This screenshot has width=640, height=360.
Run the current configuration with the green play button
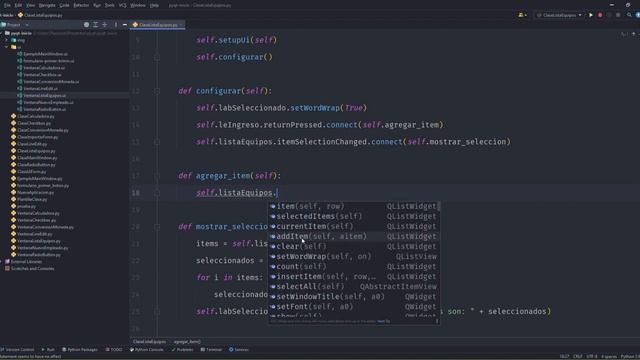click(591, 15)
